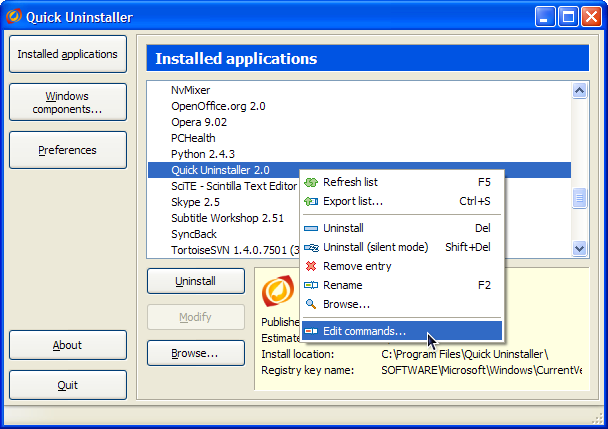Click the Browse... button below Modify
Image resolution: width=608 pixels, height=429 pixels.
196,353
